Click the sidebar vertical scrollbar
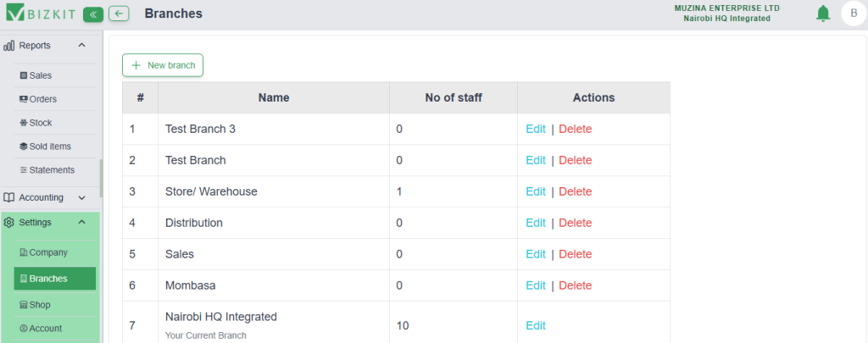The image size is (868, 343). point(102,178)
